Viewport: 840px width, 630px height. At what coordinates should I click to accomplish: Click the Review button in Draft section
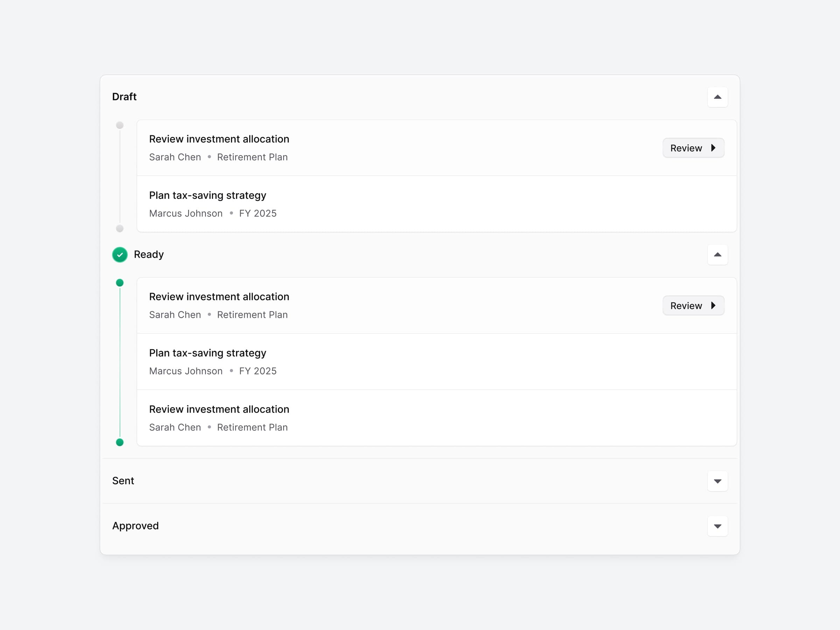(x=693, y=148)
